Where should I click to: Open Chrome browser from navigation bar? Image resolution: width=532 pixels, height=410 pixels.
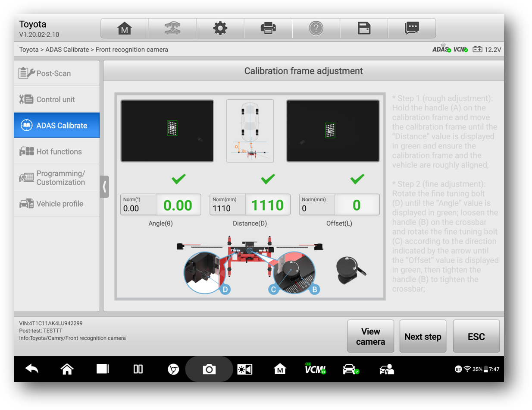[173, 369]
